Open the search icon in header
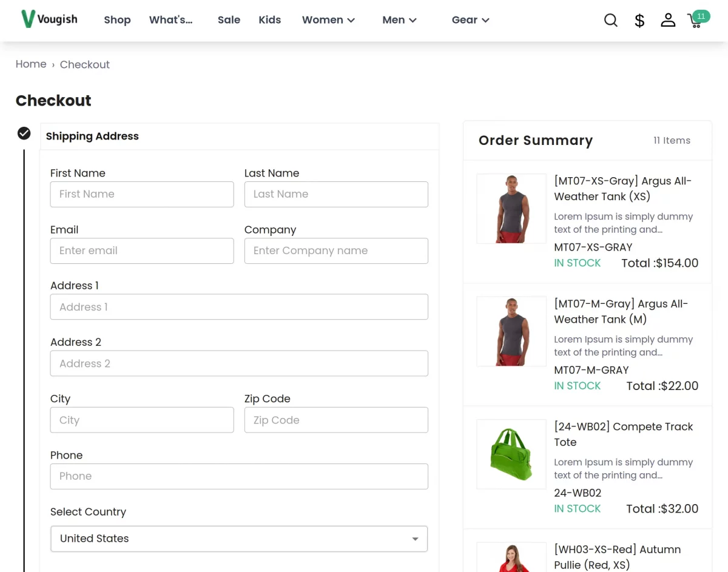 coord(611,20)
